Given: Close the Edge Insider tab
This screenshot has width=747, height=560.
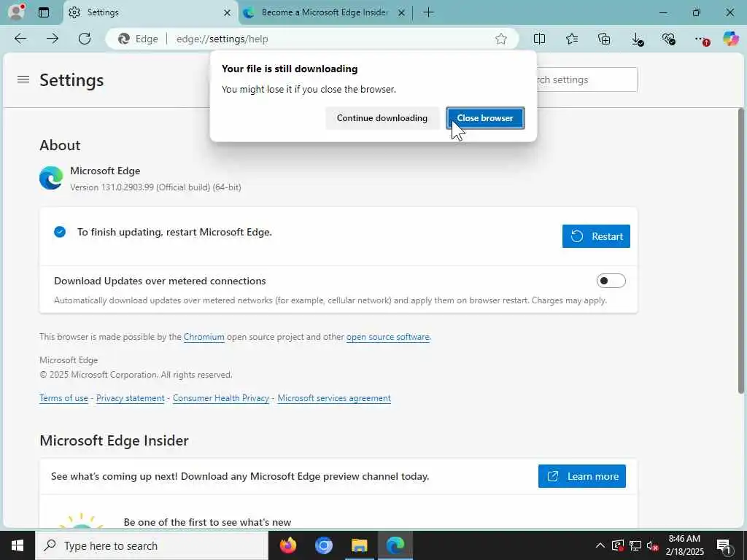Looking at the screenshot, I should click(x=402, y=13).
